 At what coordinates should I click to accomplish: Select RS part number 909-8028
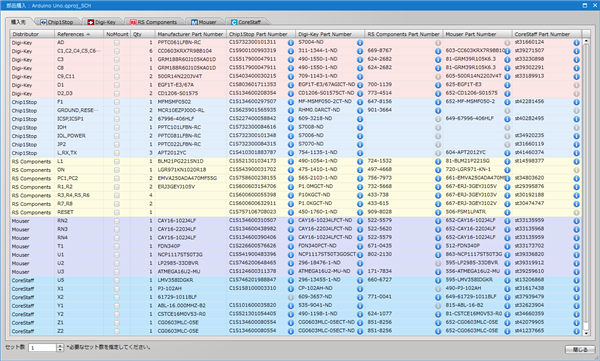(380, 212)
